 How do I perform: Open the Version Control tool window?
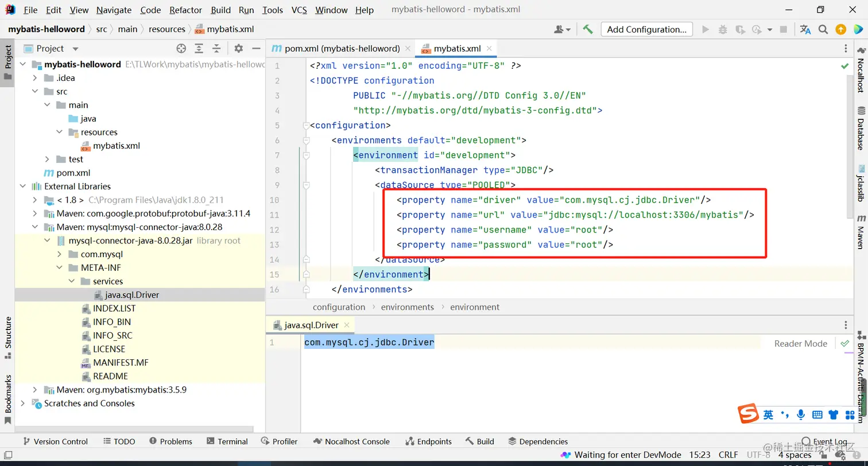click(55, 441)
